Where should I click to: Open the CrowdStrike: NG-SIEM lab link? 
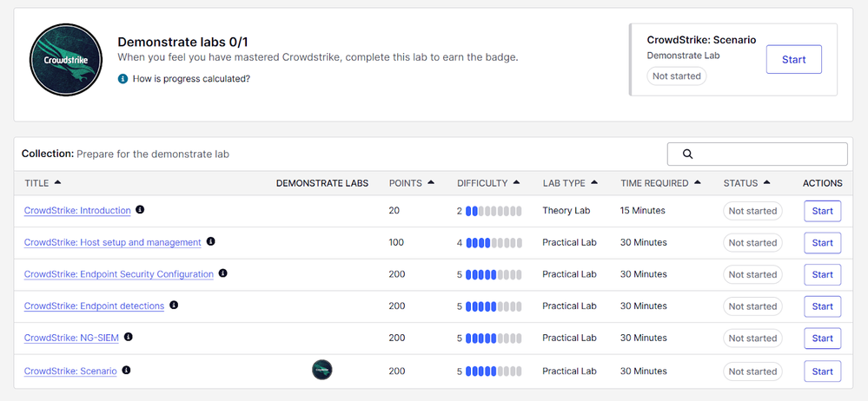(71, 339)
